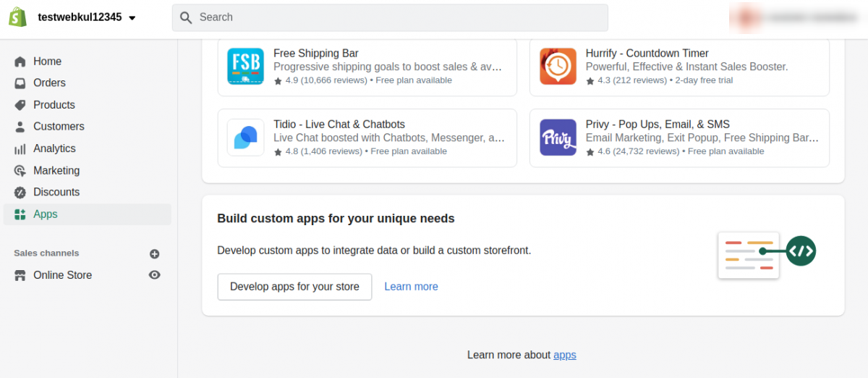This screenshot has width=868, height=378.
Task: Open the Learn more link beside button
Action: click(x=411, y=287)
